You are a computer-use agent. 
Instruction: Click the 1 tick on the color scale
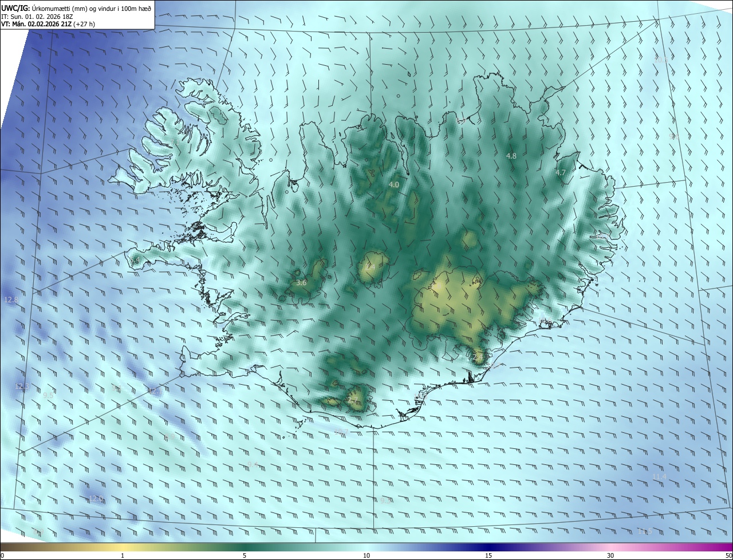(x=123, y=555)
